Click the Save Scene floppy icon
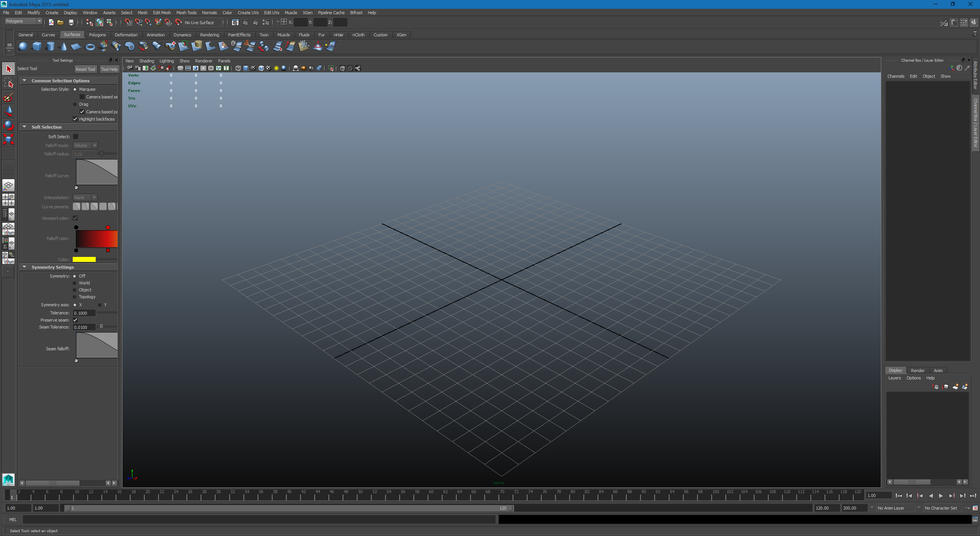The width and height of the screenshot is (980, 536). tap(71, 22)
